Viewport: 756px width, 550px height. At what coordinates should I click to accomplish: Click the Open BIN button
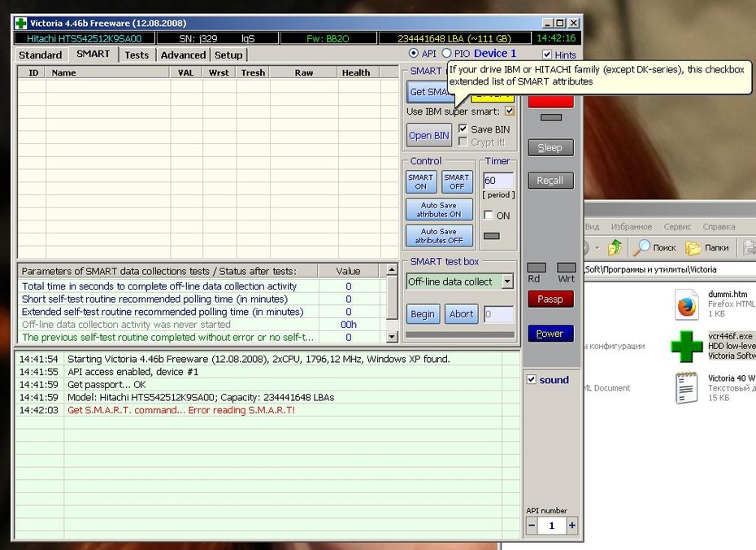[x=429, y=136]
